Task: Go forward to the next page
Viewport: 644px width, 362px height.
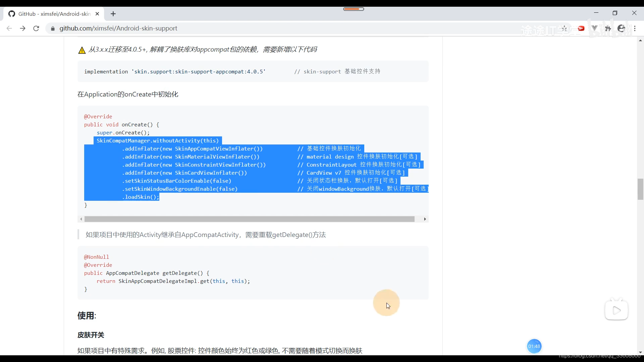Action: pyautogui.click(x=22, y=28)
